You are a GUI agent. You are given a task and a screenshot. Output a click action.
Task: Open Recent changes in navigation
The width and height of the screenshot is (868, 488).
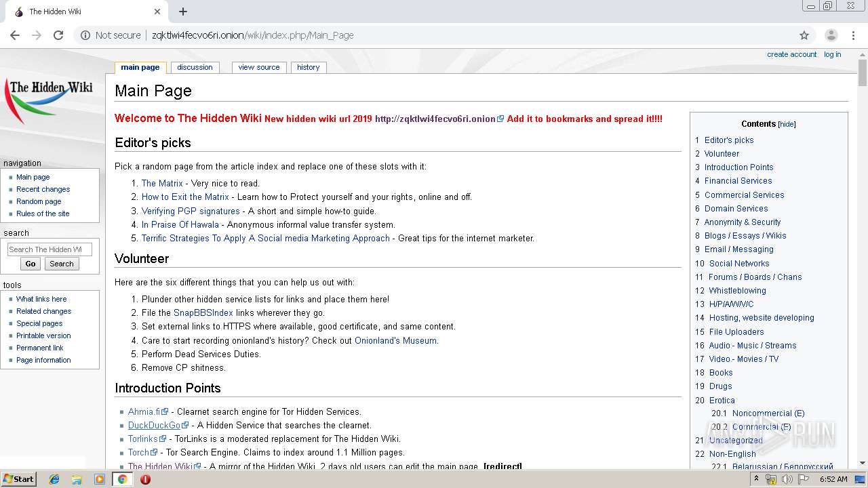pyautogui.click(x=43, y=189)
